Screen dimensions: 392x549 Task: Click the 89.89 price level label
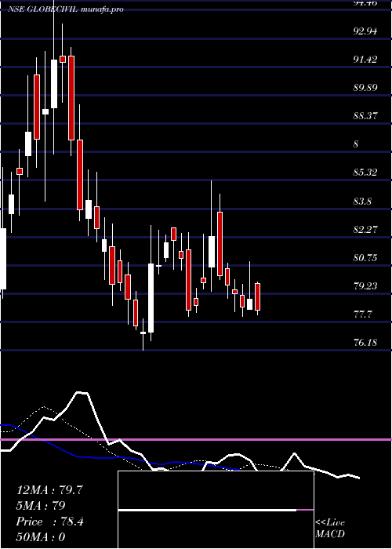pyautogui.click(x=365, y=88)
